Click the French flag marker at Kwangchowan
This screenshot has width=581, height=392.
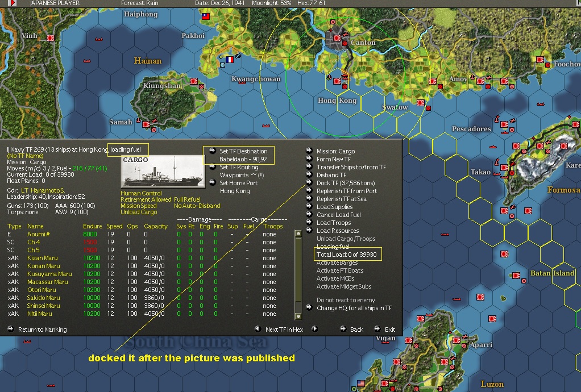(230, 59)
